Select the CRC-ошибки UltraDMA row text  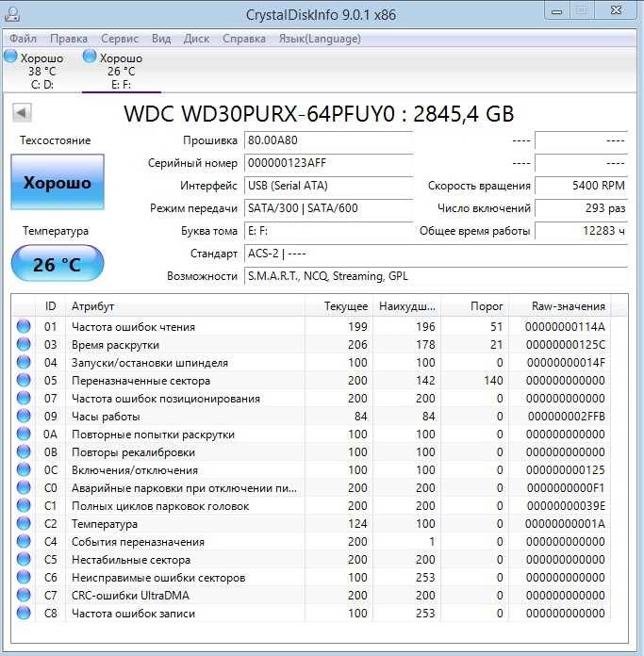(130, 596)
